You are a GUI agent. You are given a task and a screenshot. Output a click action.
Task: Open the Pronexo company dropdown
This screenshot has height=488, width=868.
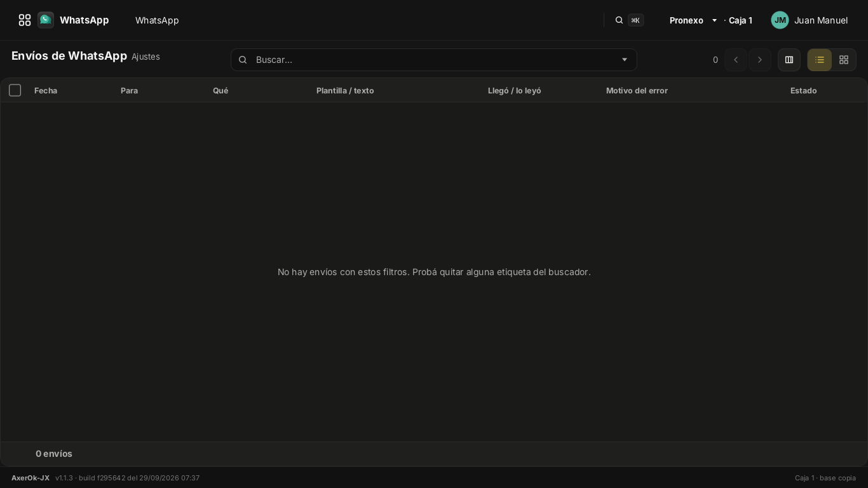pos(693,20)
